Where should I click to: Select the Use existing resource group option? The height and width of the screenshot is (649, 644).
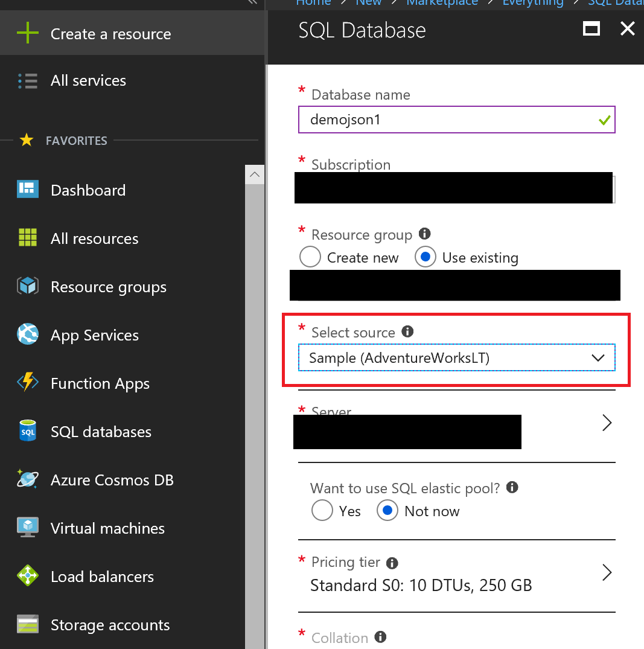tap(425, 257)
